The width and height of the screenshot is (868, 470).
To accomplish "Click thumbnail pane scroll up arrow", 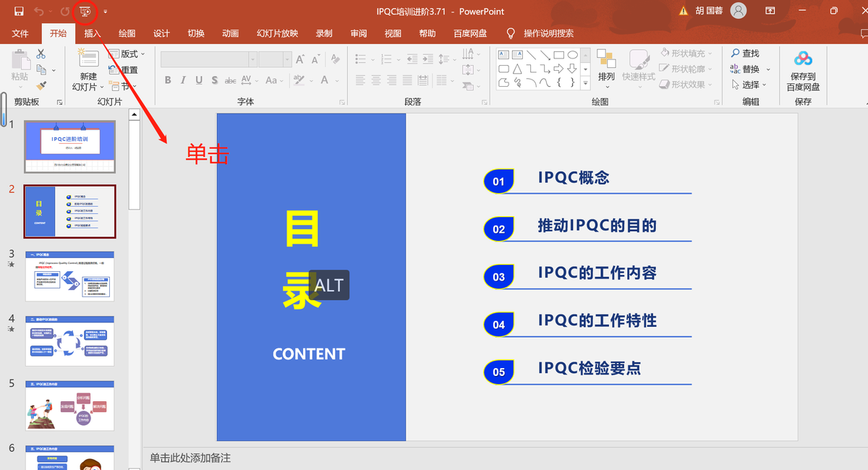I will [135, 114].
